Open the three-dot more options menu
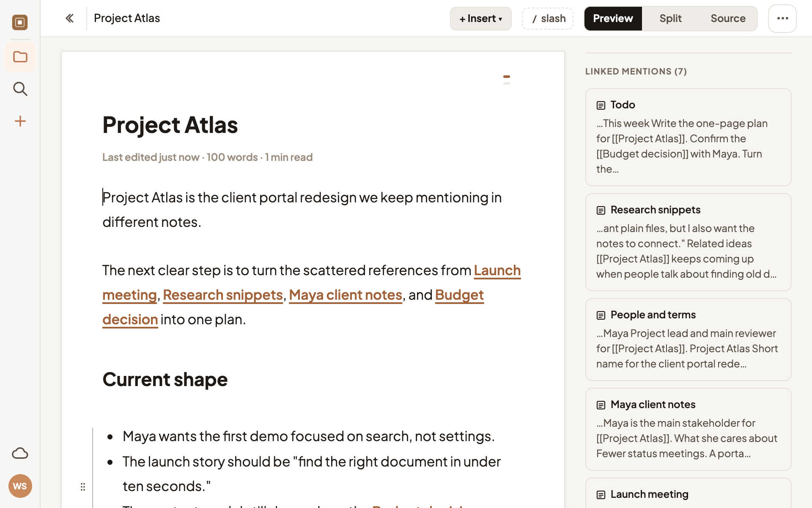Screen dimensions: 812x508 [x=782, y=19]
